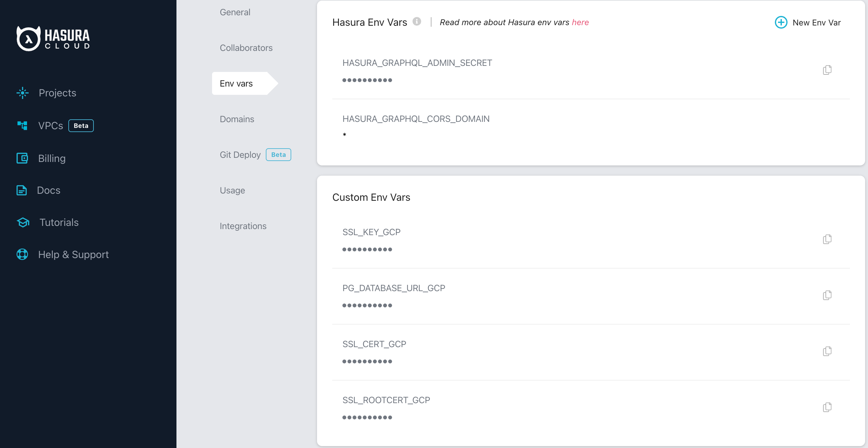Copy the PG_DATABASE_URL_GCP value
Image resolution: width=868 pixels, height=448 pixels.
click(x=828, y=295)
